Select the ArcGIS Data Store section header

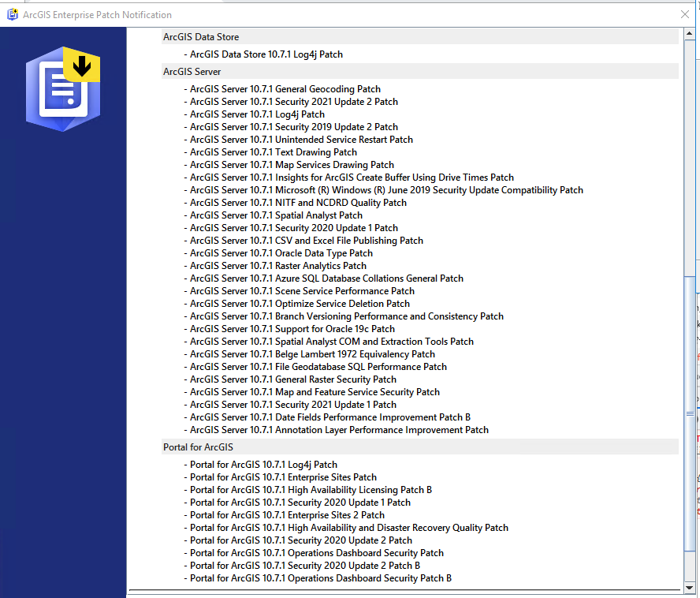pos(420,37)
